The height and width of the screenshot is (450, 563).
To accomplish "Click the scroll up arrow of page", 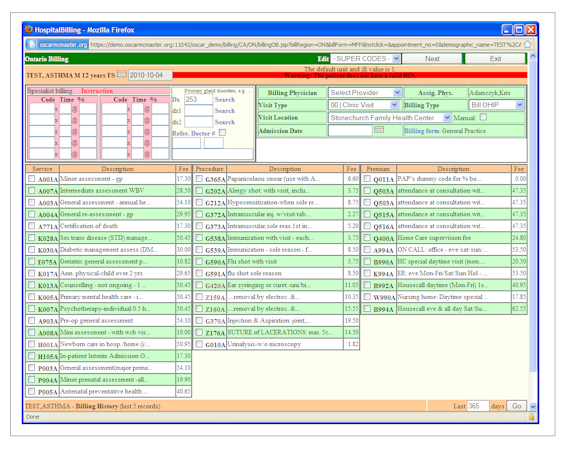I will pyautogui.click(x=533, y=56).
